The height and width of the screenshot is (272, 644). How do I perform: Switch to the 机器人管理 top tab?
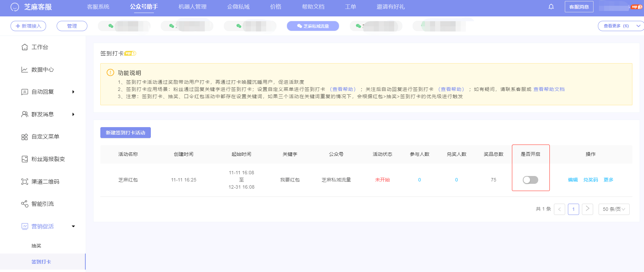[x=192, y=7]
